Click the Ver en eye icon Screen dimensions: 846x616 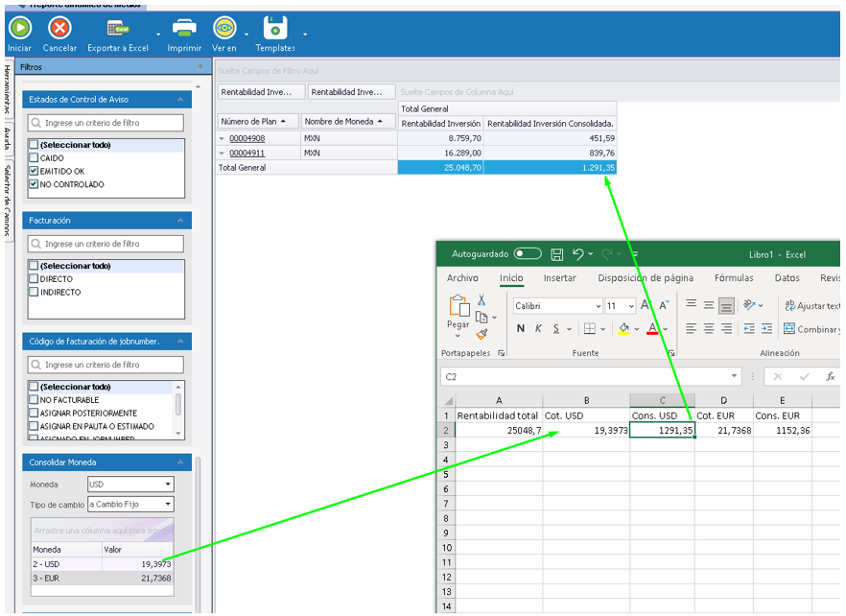[223, 28]
